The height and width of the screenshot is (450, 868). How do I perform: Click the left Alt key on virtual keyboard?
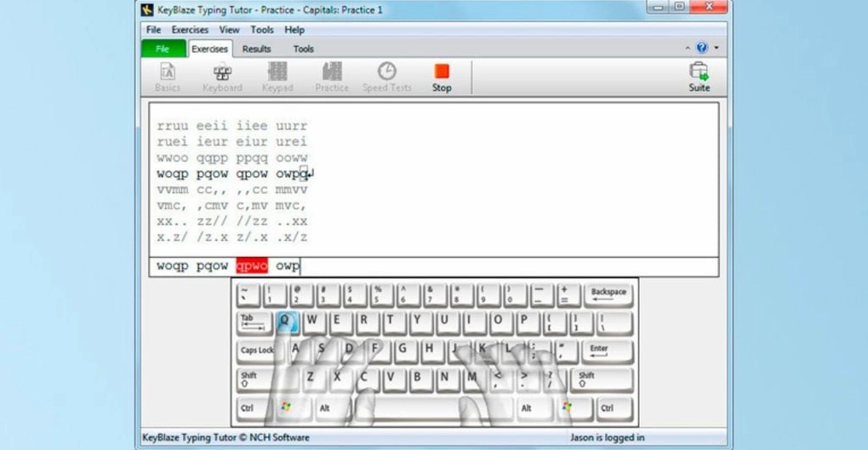tap(333, 408)
